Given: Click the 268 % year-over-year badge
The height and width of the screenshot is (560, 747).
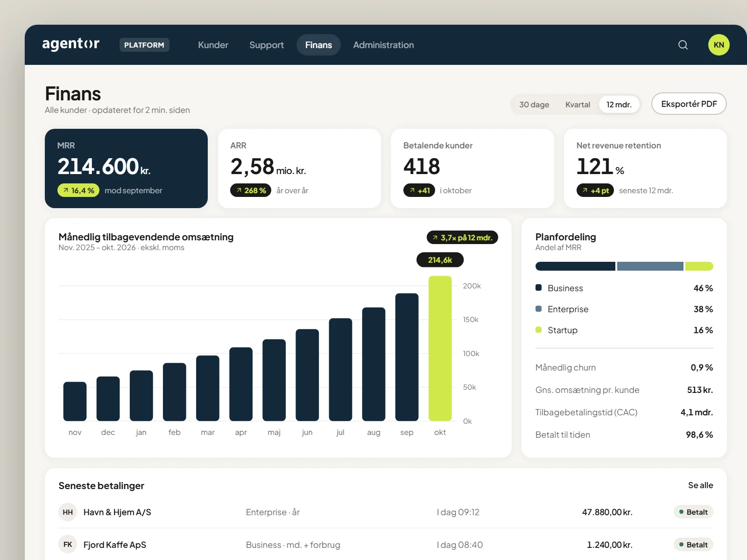Looking at the screenshot, I should coord(251,190).
